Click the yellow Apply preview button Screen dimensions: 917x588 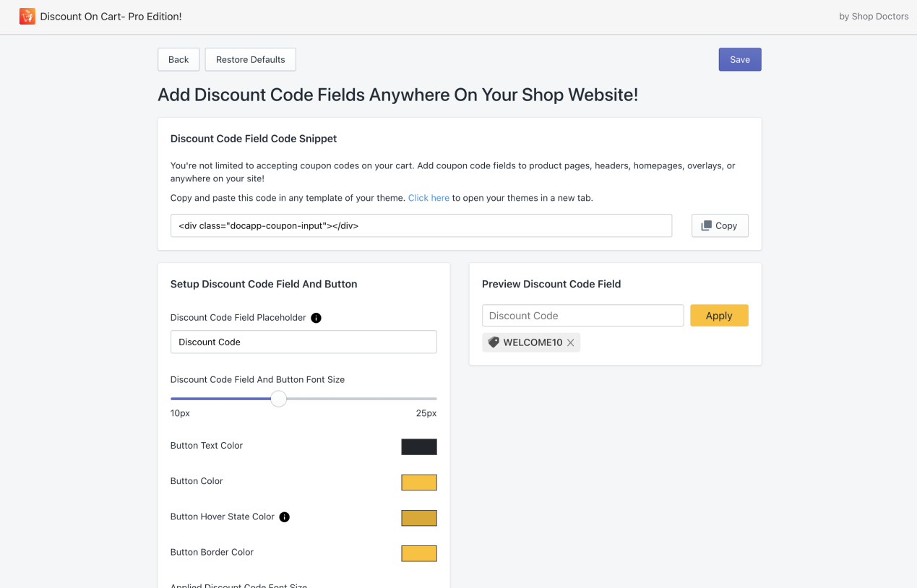click(718, 316)
